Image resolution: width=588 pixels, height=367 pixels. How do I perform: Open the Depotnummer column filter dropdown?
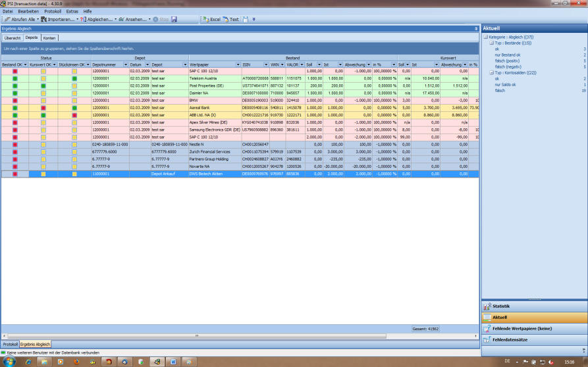click(124, 64)
